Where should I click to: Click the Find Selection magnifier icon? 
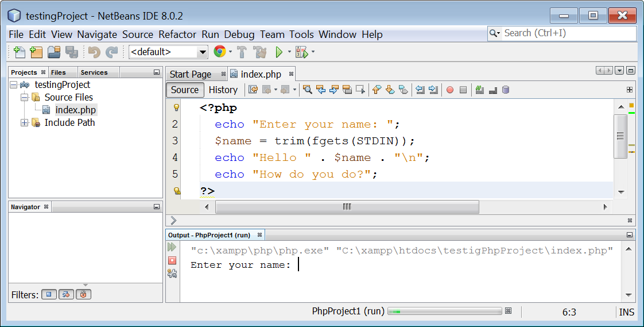(x=307, y=90)
